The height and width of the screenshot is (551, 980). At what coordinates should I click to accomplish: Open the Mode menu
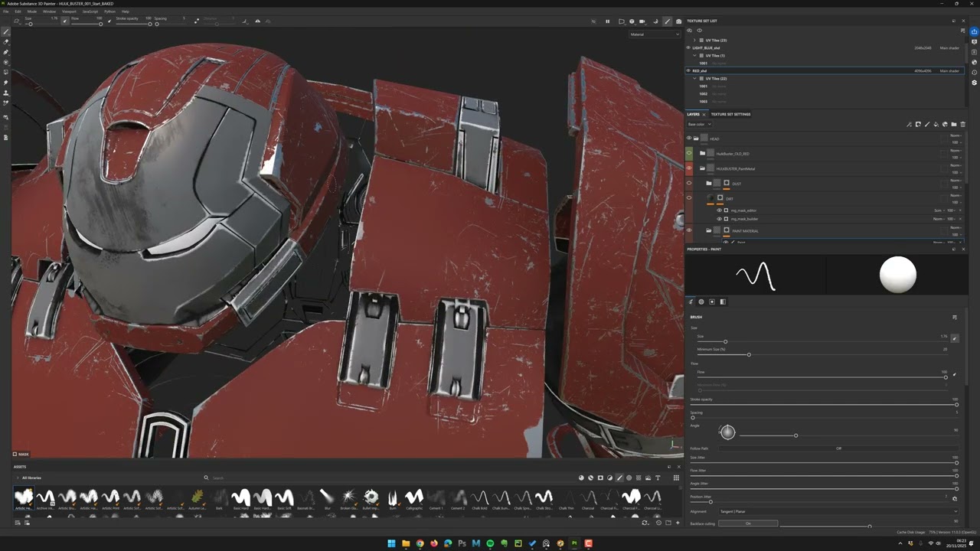coord(32,11)
